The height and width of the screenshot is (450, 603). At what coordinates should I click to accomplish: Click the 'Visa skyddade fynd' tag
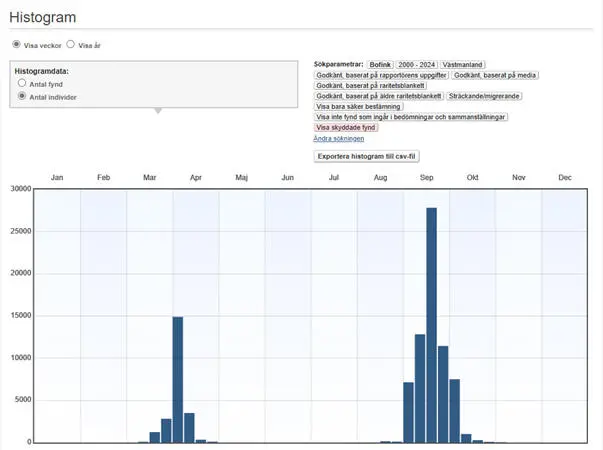click(x=346, y=128)
